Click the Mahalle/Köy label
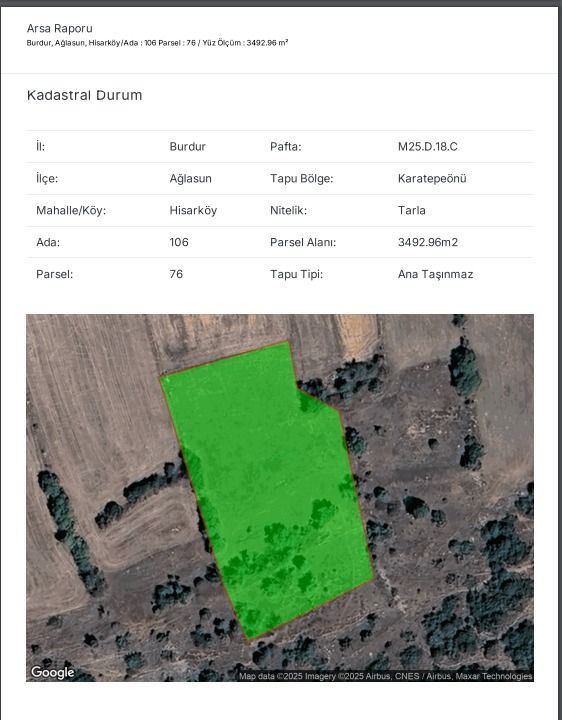 coord(71,210)
